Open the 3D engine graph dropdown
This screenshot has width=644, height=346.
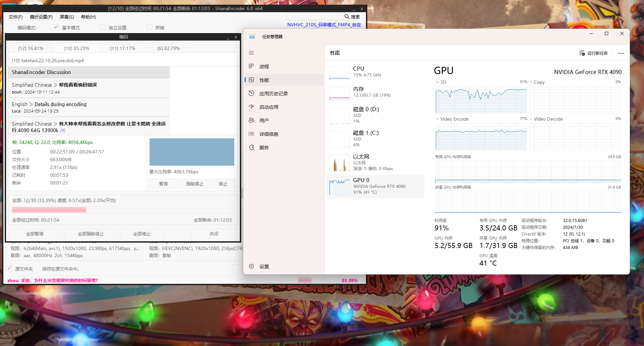tap(437, 82)
